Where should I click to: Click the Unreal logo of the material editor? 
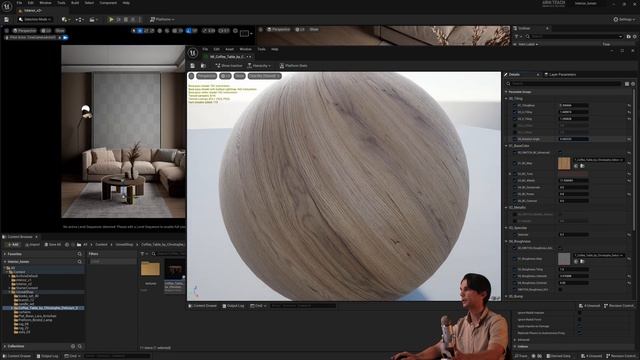coord(193,53)
